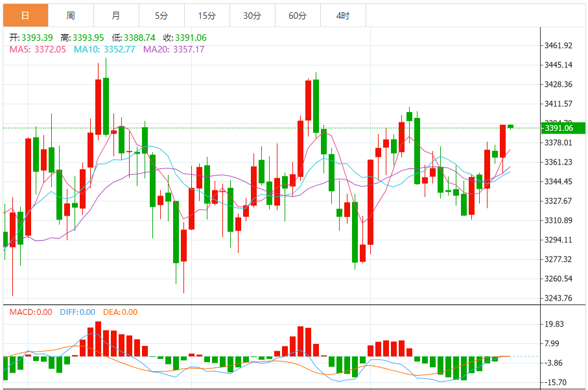Open the 60分 timeframe tab

click(298, 16)
